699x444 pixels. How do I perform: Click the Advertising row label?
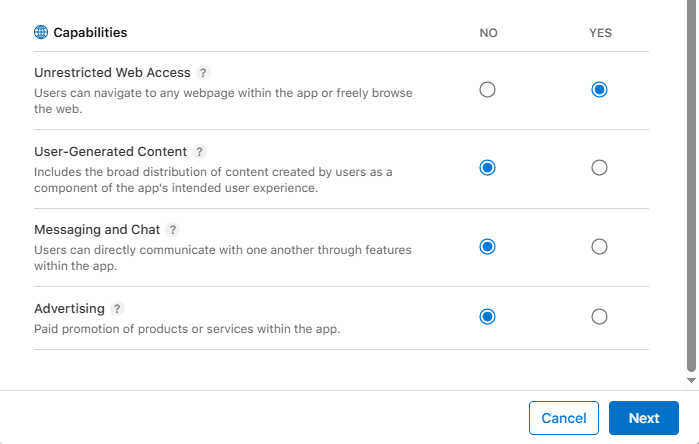pyautogui.click(x=69, y=309)
